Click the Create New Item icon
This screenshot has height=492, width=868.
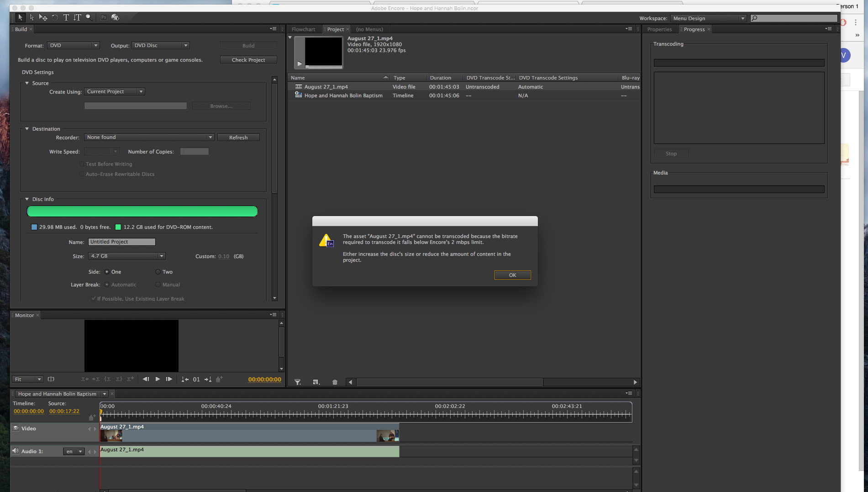[316, 382]
